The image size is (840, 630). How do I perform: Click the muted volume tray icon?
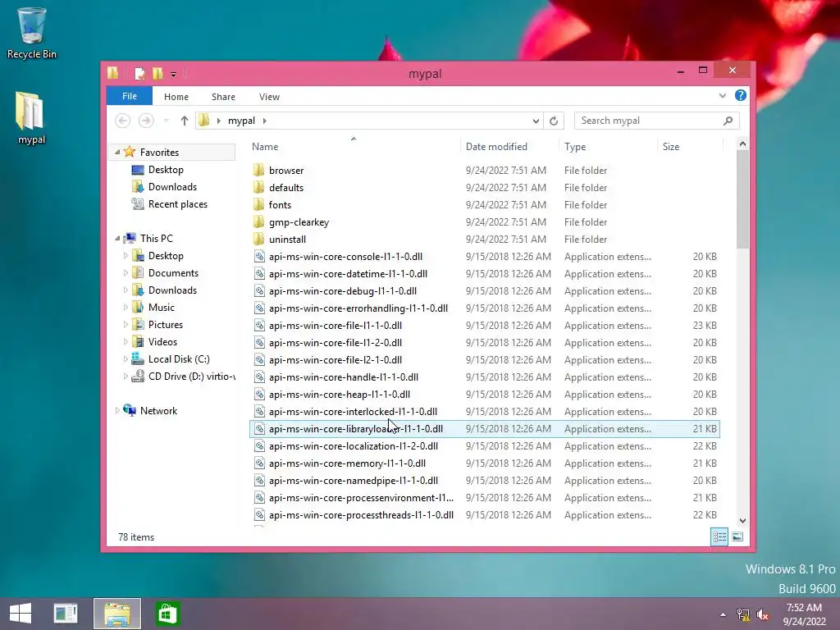click(762, 614)
